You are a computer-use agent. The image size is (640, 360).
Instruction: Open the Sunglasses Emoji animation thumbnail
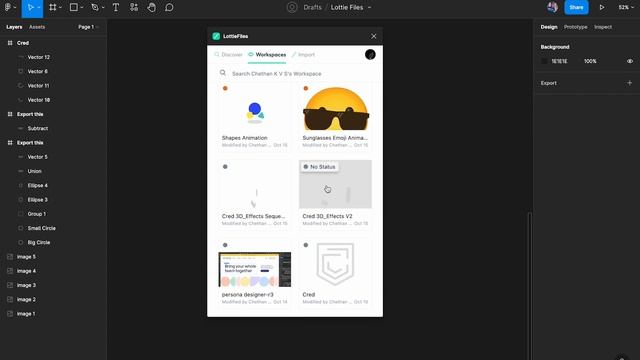coord(336,109)
